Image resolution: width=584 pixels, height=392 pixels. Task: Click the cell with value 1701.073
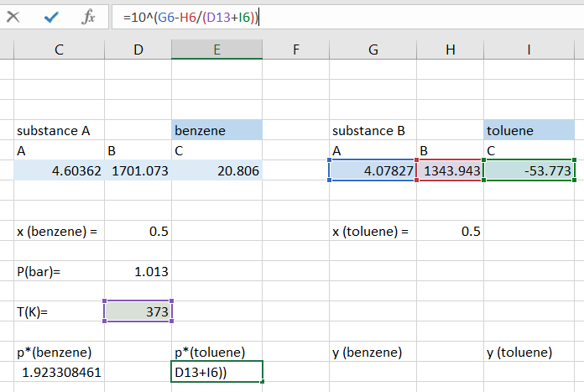point(138,170)
